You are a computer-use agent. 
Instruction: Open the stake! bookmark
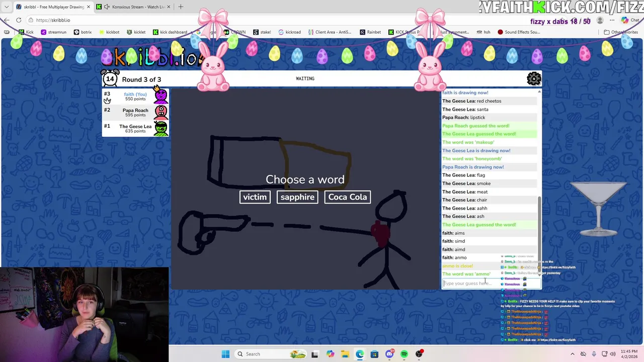tap(262, 32)
